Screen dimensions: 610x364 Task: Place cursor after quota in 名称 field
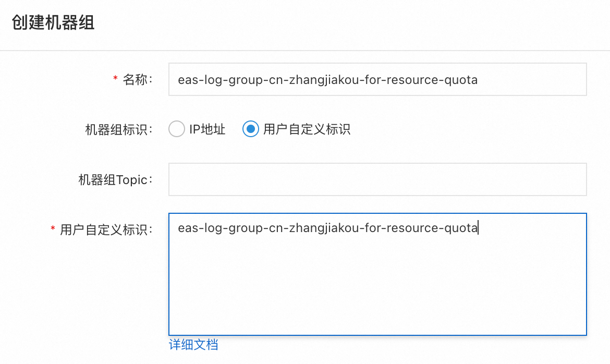coord(479,80)
